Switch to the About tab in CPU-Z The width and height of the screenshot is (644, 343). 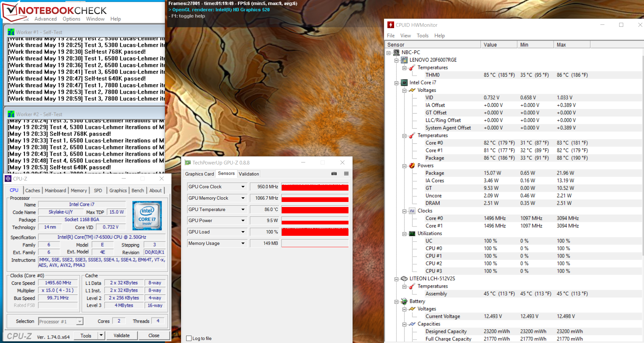pos(156,190)
